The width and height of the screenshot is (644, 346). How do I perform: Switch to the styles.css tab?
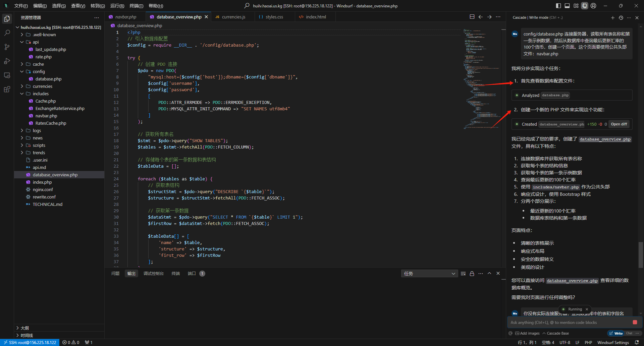click(x=274, y=17)
